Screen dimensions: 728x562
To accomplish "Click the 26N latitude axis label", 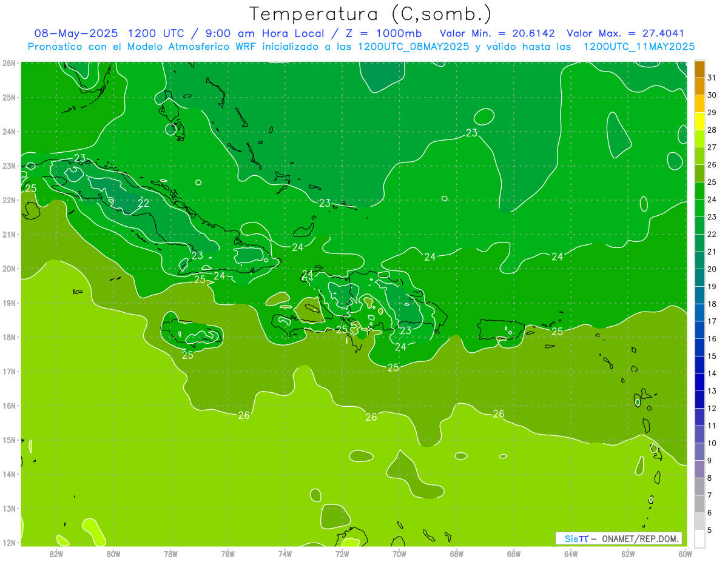I will (9, 62).
